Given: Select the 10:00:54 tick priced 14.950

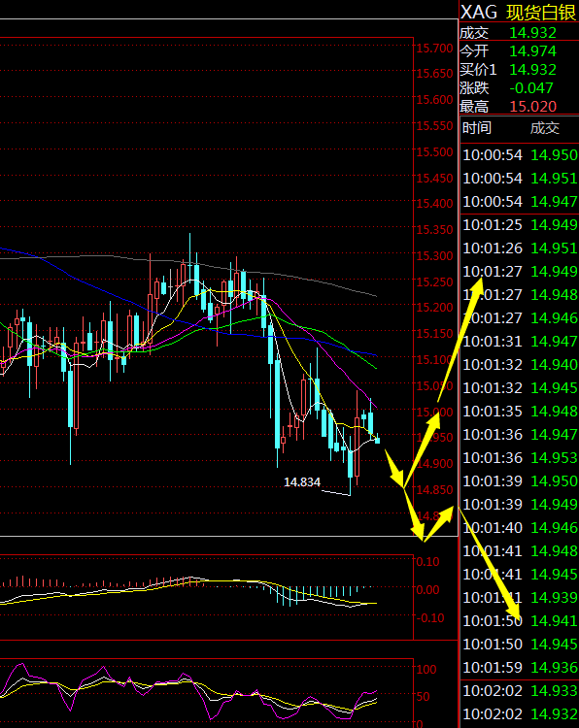Looking at the screenshot, I should (520, 155).
